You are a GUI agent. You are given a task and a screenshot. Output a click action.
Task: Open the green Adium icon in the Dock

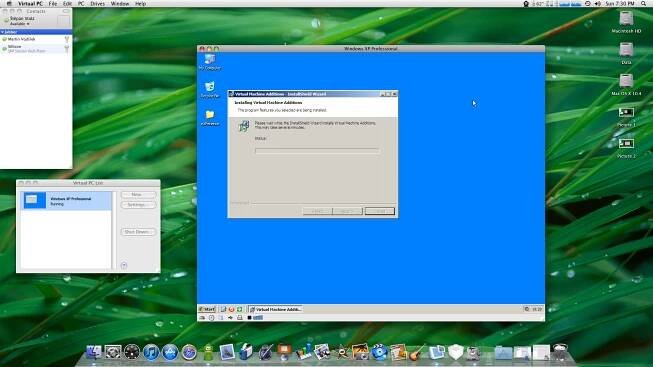coord(208,352)
